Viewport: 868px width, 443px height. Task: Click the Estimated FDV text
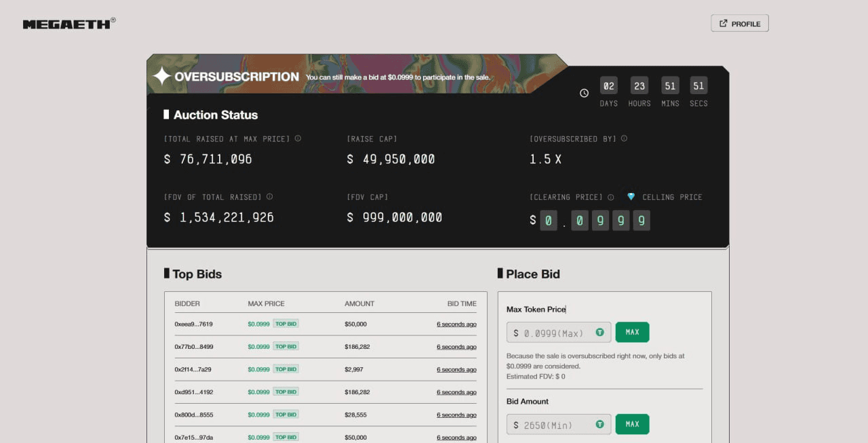pyautogui.click(x=536, y=377)
